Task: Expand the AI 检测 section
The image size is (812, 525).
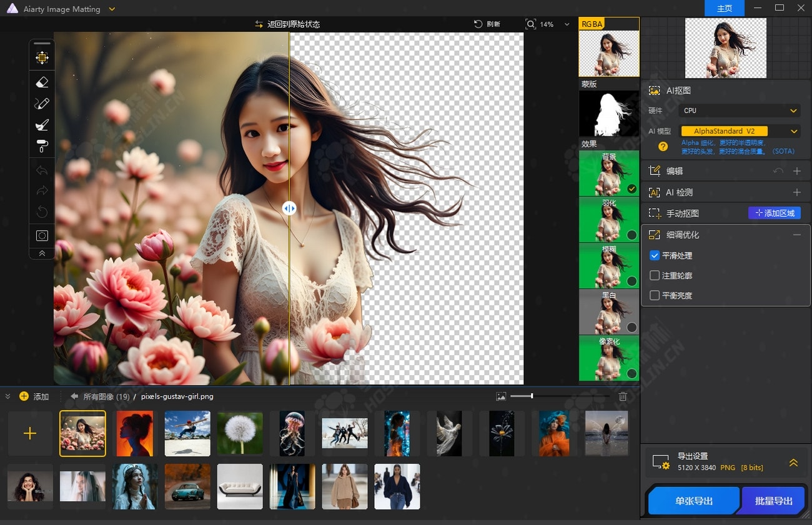Action: click(x=796, y=192)
